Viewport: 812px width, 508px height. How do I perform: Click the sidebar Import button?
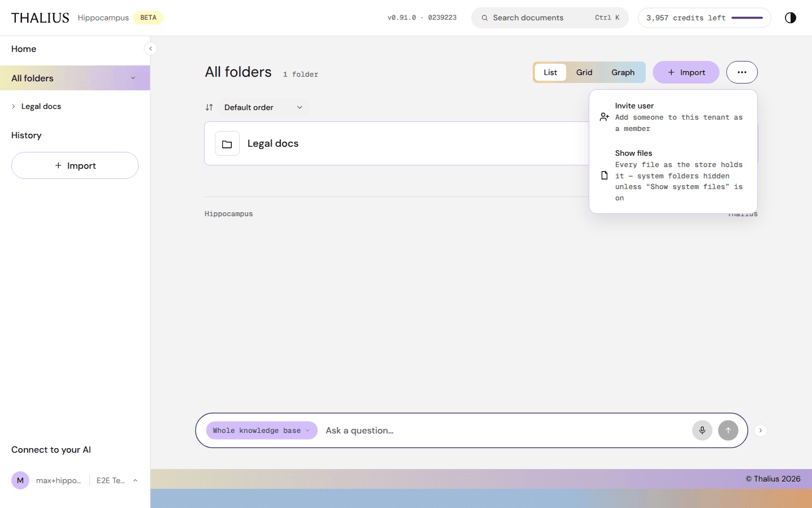point(75,165)
